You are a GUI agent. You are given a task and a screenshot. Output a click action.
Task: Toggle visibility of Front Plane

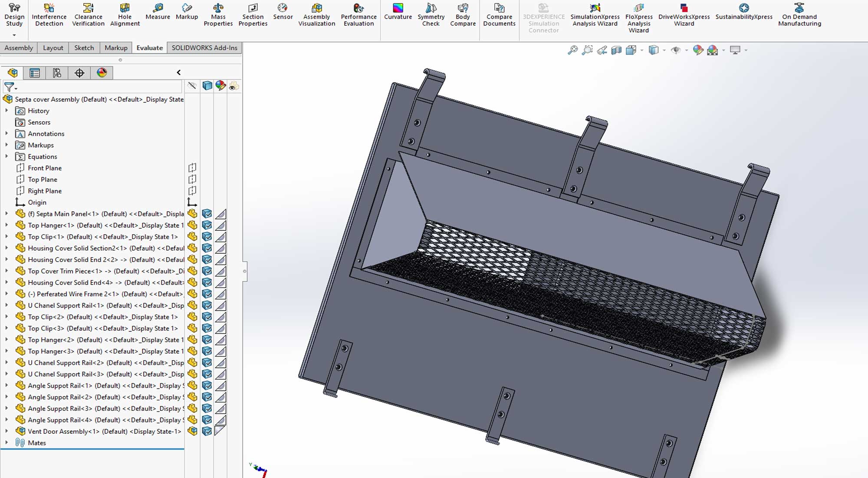pyautogui.click(x=192, y=168)
